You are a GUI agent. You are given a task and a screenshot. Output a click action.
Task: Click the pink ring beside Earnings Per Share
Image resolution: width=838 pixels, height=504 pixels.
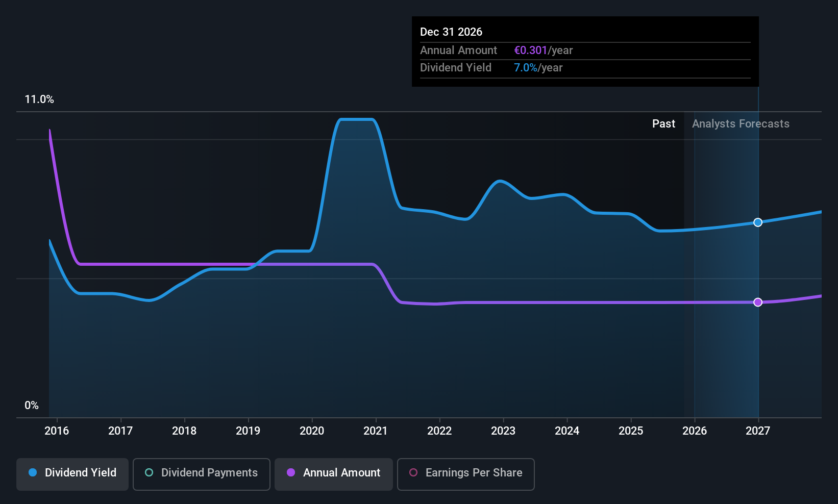(413, 473)
